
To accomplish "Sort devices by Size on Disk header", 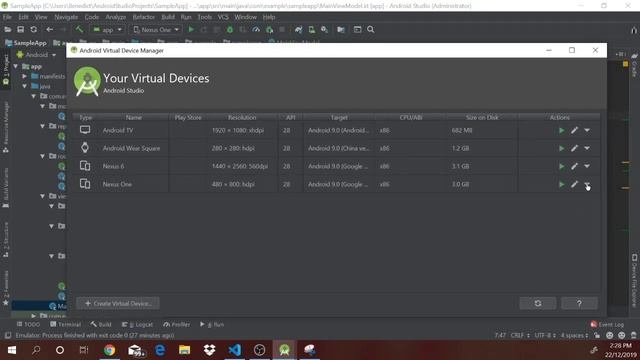I will pos(482,118).
